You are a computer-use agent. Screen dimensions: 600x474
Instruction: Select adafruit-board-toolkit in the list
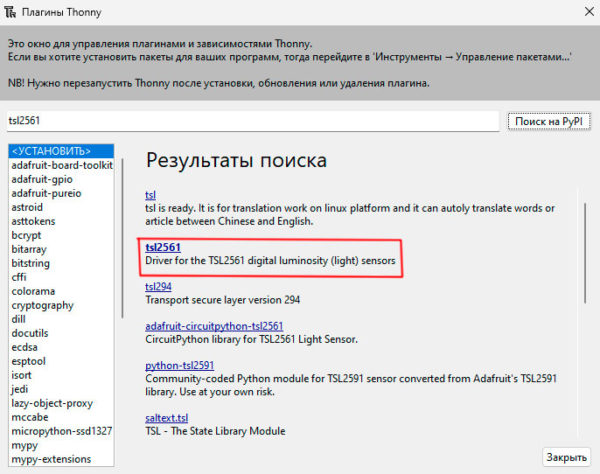click(60, 165)
